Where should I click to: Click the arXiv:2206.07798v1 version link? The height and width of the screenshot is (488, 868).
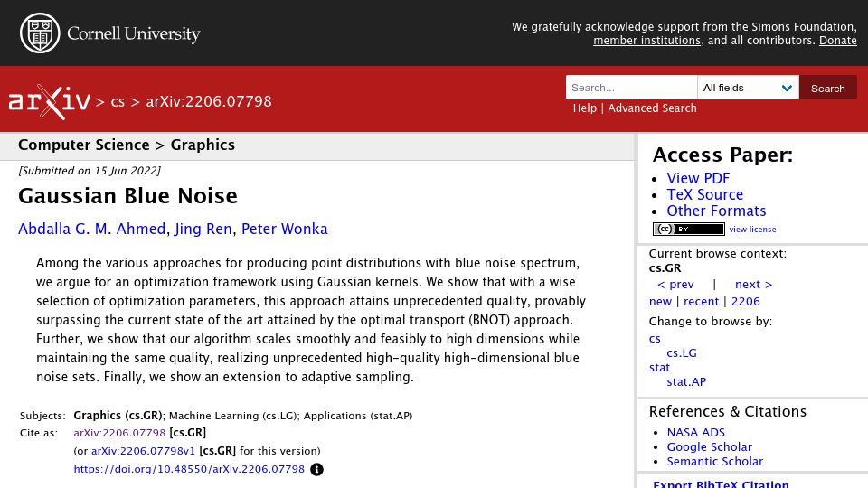click(x=144, y=451)
